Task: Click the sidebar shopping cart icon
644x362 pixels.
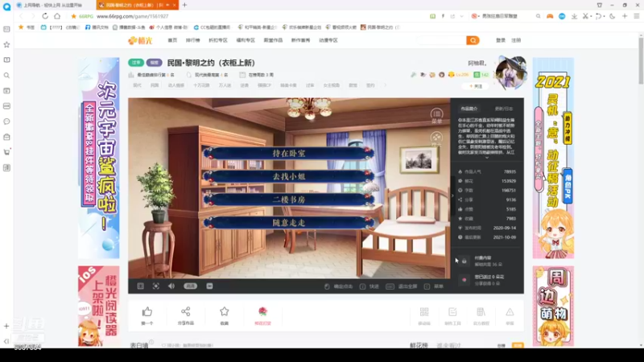Action: tap(6, 152)
